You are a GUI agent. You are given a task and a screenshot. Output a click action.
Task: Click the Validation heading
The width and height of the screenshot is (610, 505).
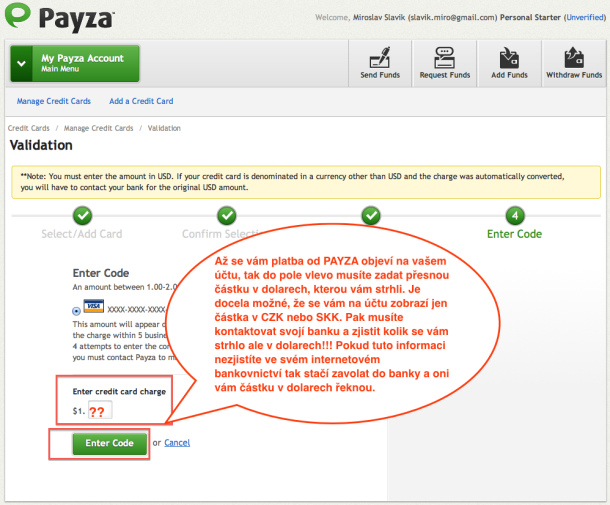(41, 145)
